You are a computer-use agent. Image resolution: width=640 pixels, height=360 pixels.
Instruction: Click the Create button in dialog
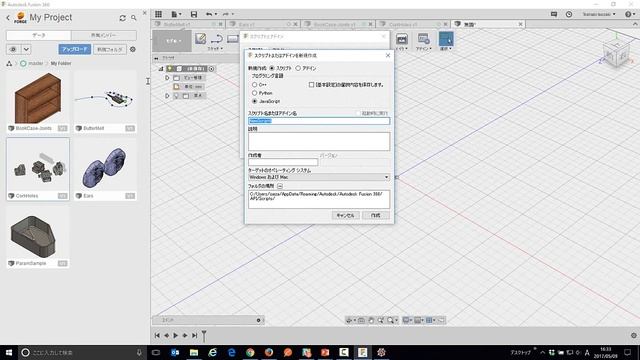(376, 215)
